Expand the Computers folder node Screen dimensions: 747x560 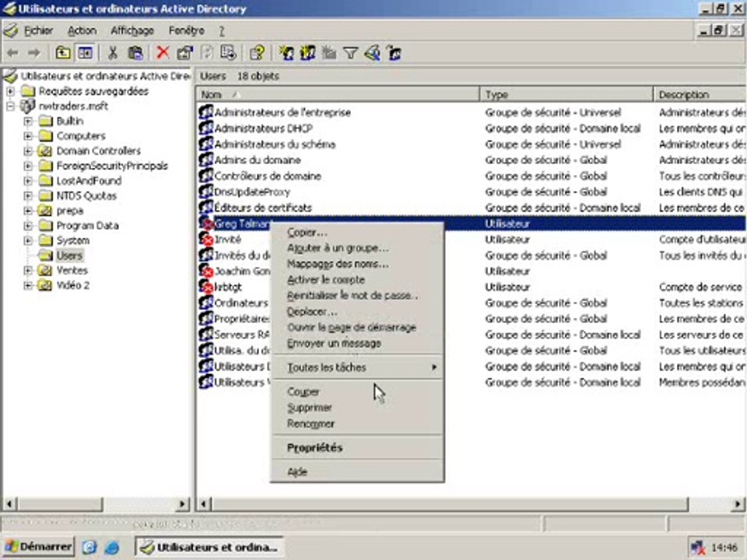[28, 135]
